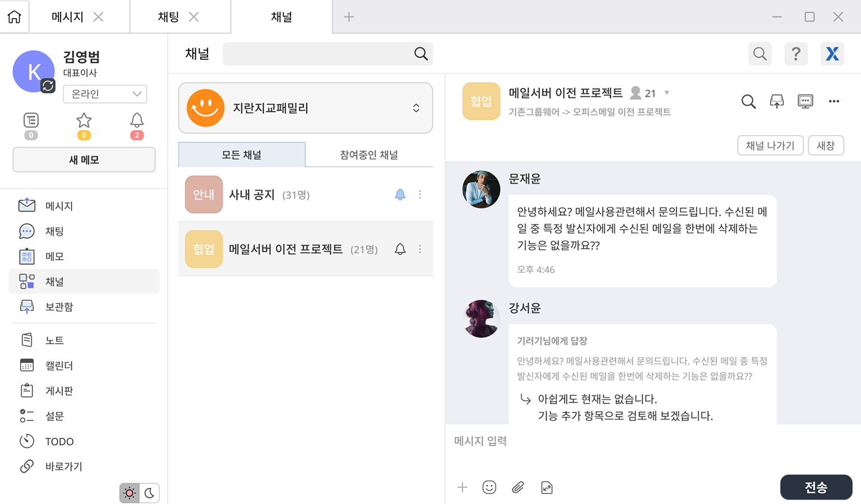Open more options with the ellipsis icon
This screenshot has height=504, width=861.
[834, 101]
